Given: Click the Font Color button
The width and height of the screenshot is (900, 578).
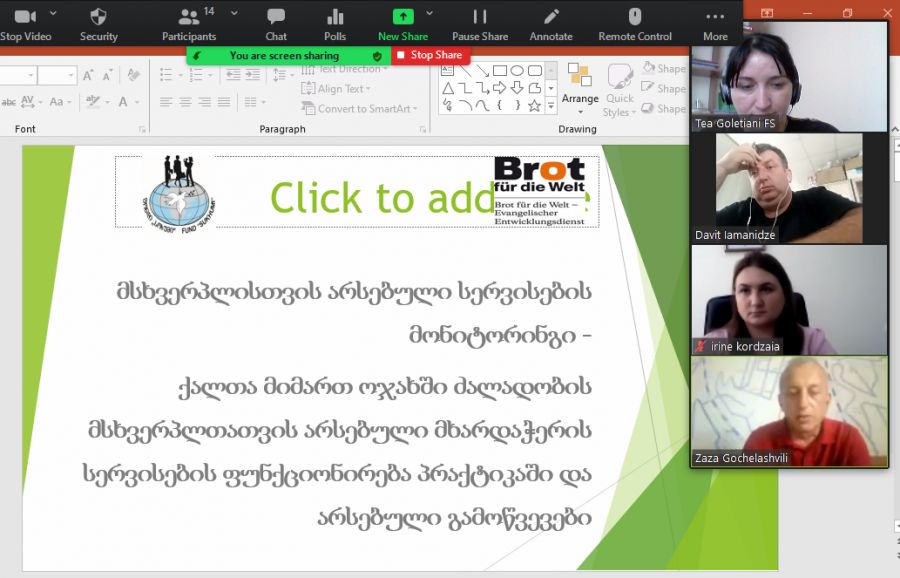Looking at the screenshot, I should point(123,102).
